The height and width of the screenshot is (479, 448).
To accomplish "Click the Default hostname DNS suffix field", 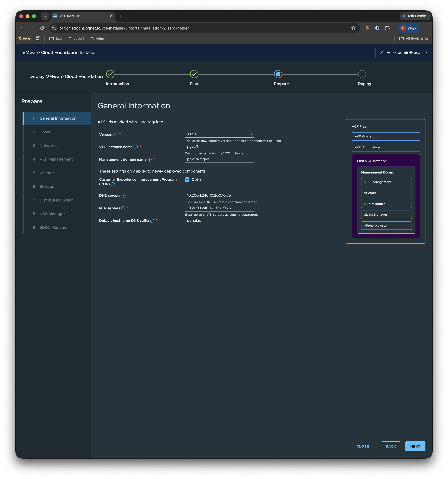I will (219, 220).
